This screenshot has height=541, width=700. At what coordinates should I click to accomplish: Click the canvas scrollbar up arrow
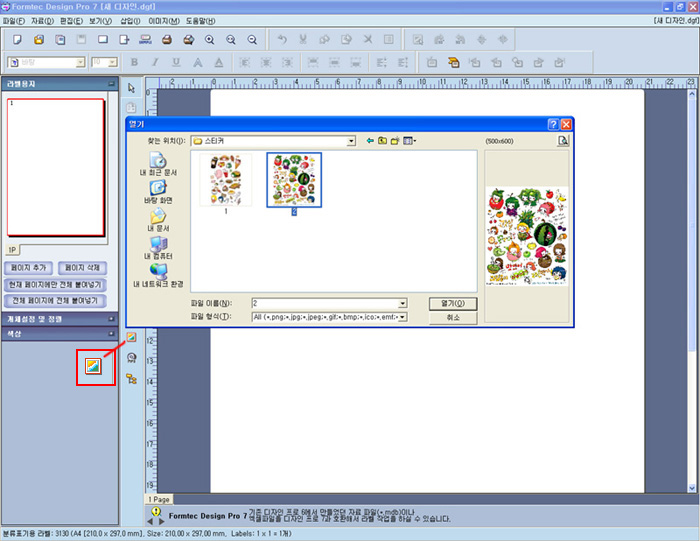[x=692, y=94]
